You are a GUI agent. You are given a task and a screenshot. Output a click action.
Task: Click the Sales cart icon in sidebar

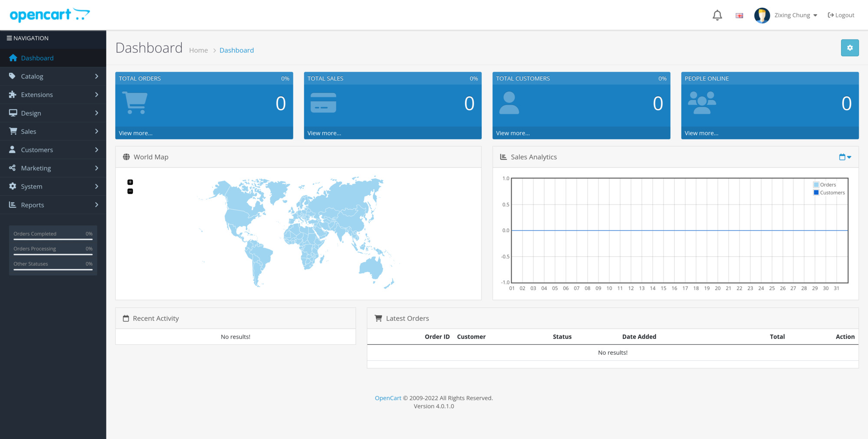tap(13, 131)
